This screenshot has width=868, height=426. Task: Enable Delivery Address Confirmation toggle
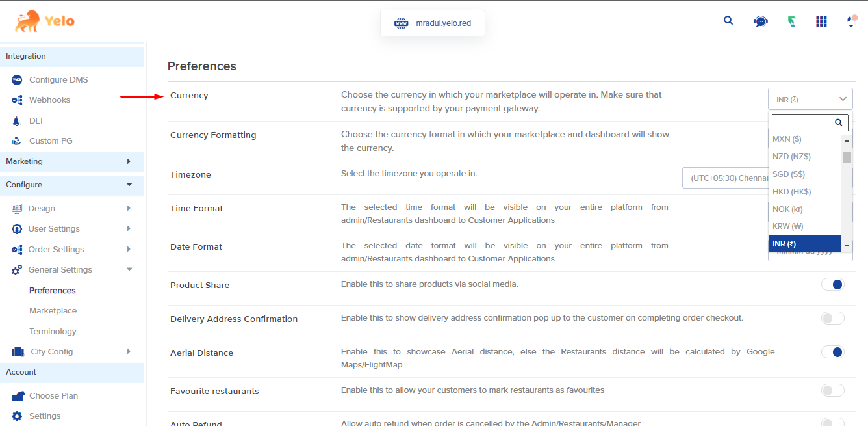coord(832,318)
